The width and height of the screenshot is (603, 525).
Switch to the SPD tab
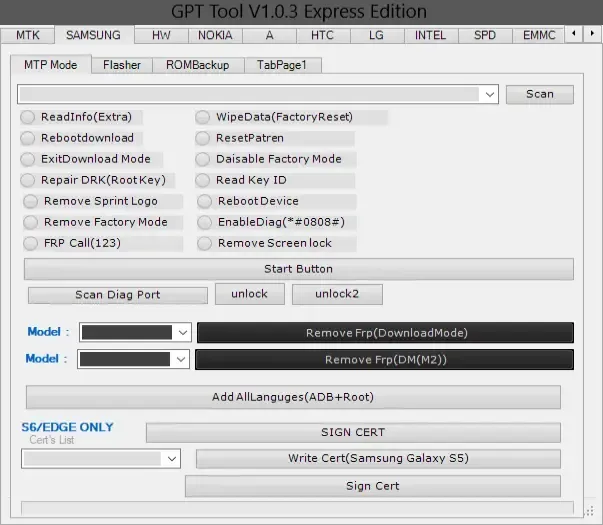tap(485, 35)
